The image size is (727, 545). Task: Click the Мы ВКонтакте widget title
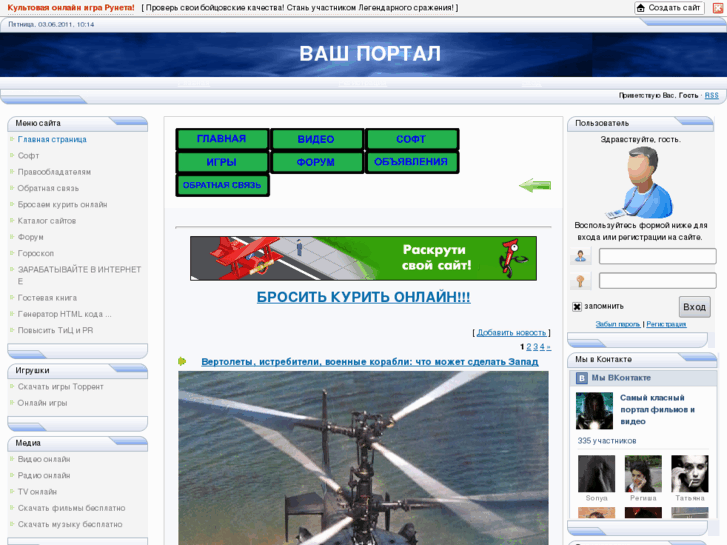pos(621,378)
